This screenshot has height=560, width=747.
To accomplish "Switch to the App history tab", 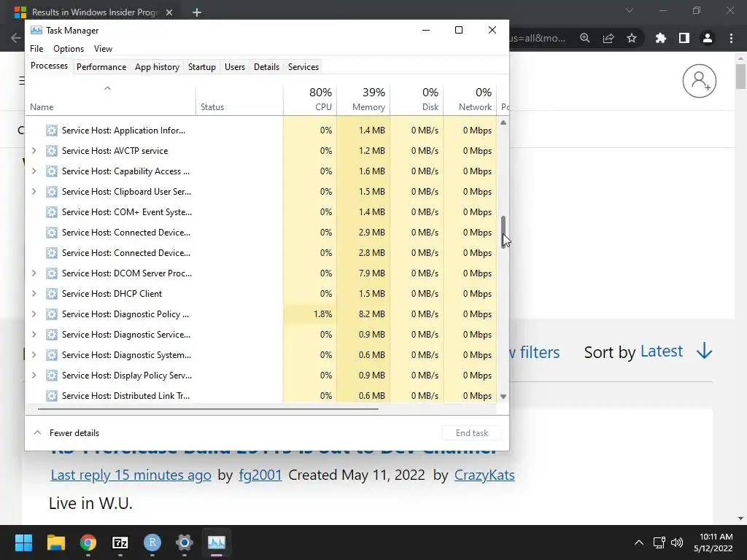I will click(x=158, y=67).
